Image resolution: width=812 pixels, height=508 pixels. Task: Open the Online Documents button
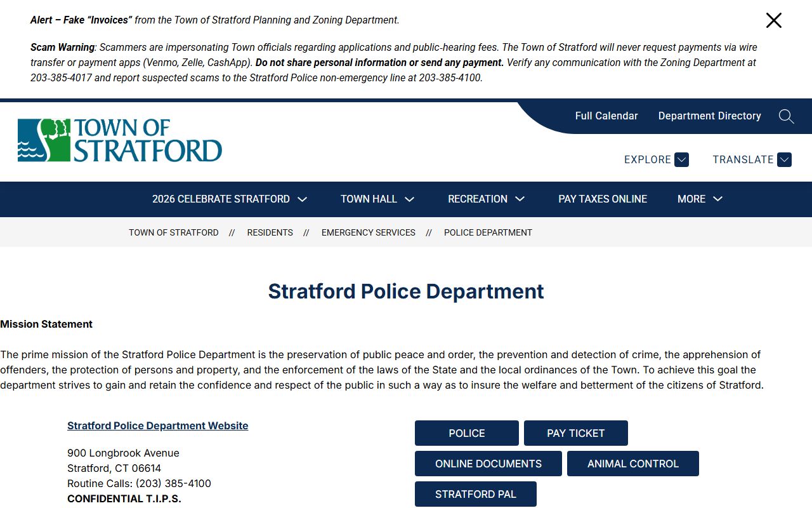point(488,464)
